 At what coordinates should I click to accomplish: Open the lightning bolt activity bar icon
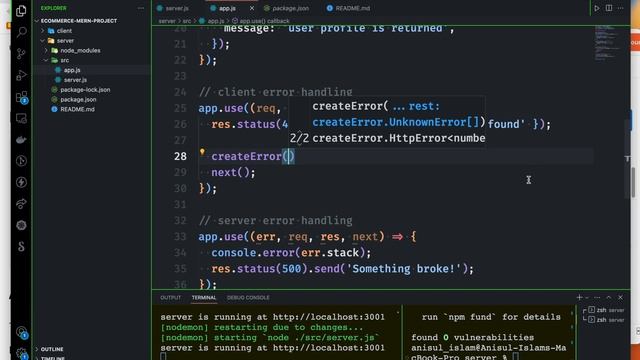[21, 182]
